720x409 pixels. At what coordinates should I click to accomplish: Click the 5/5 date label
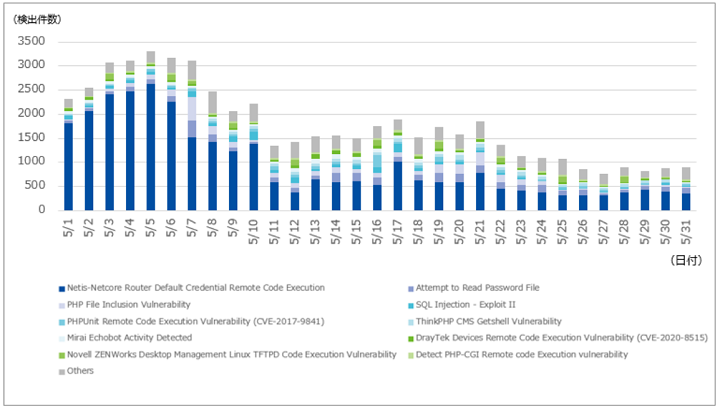click(x=151, y=228)
